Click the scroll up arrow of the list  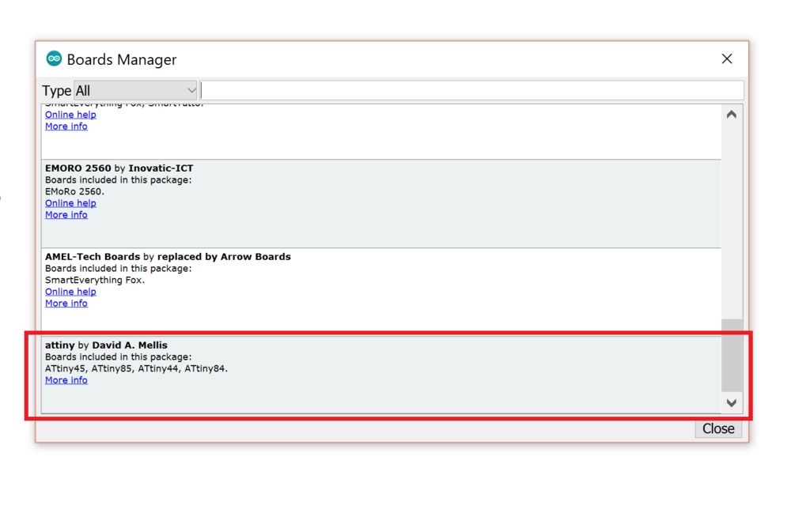pos(732,115)
